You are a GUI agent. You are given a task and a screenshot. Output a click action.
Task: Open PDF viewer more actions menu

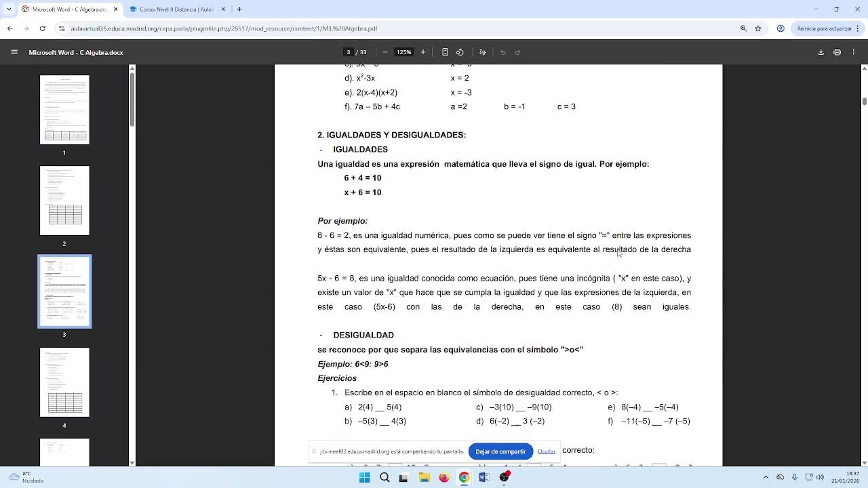pyautogui.click(x=853, y=52)
